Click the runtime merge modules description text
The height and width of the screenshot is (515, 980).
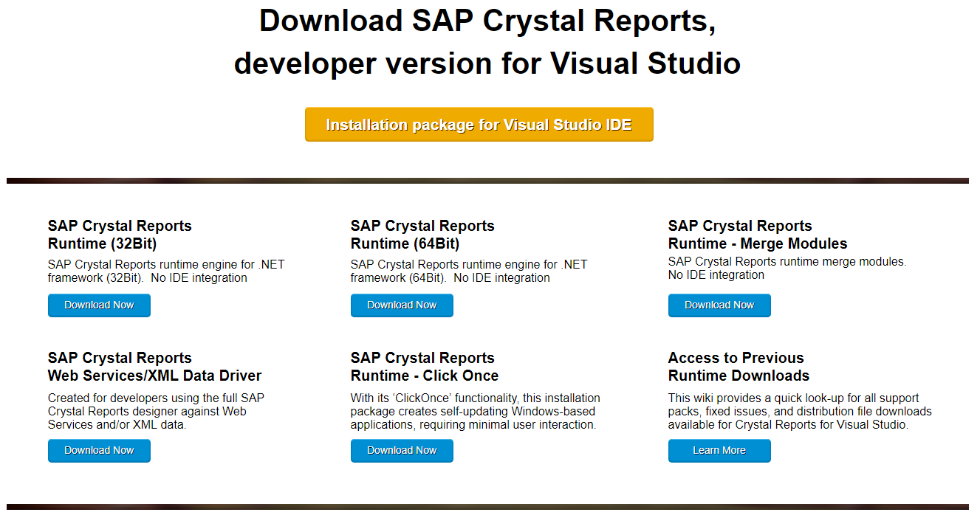[x=787, y=268]
